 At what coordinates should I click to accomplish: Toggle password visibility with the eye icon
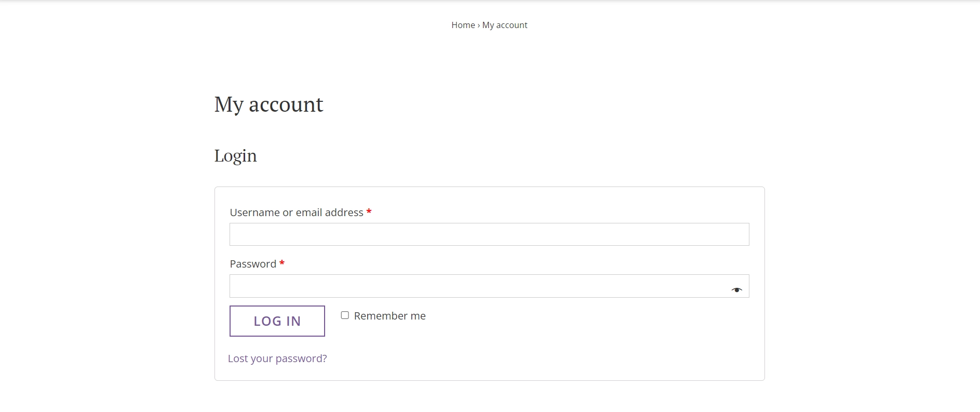pyautogui.click(x=736, y=290)
